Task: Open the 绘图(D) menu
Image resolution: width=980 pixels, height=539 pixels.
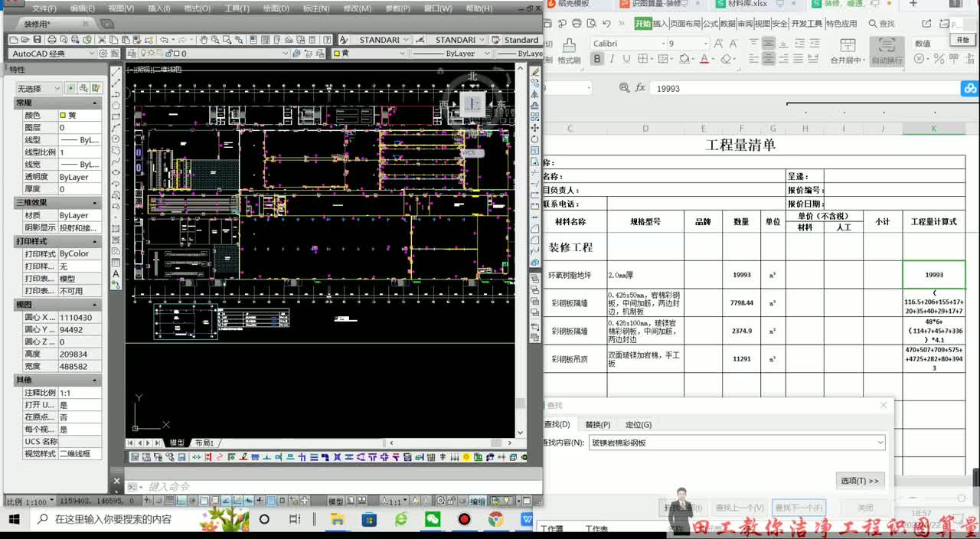Action: 276,8
